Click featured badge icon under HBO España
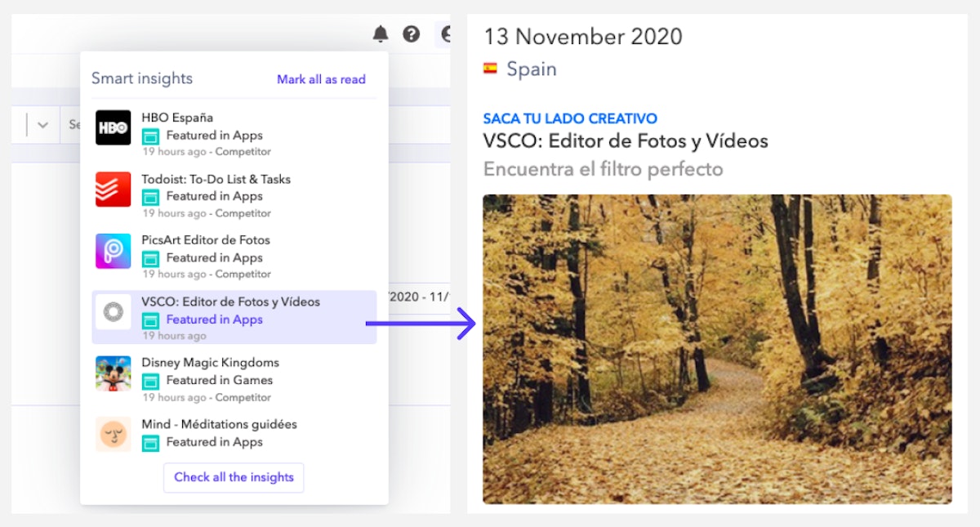The image size is (980, 527). click(x=150, y=136)
